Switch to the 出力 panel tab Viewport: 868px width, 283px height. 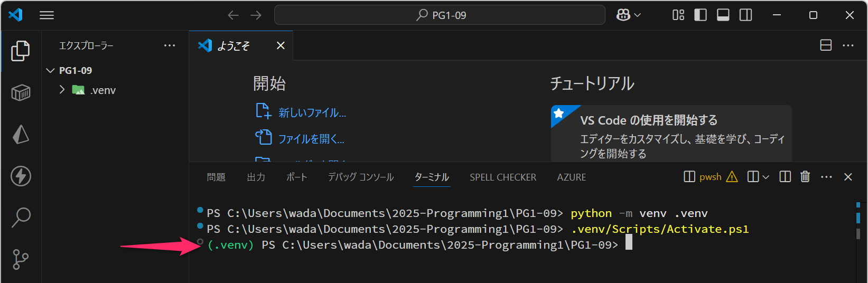(256, 177)
